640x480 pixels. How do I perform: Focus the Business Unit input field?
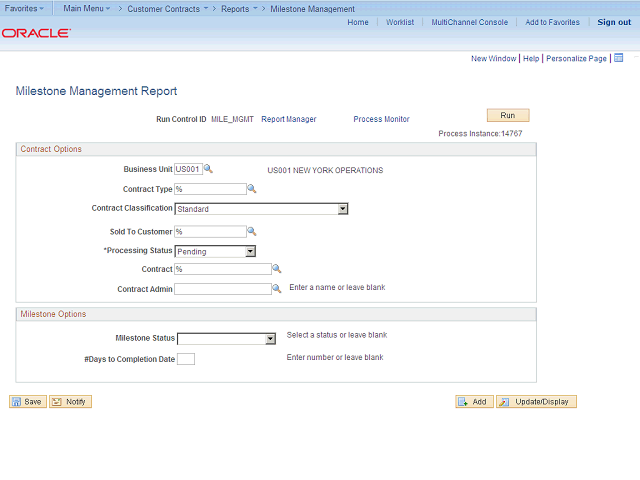(188, 169)
